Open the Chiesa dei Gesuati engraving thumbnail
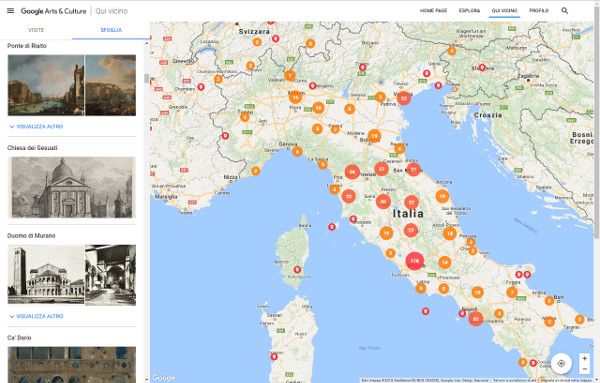 click(x=72, y=187)
